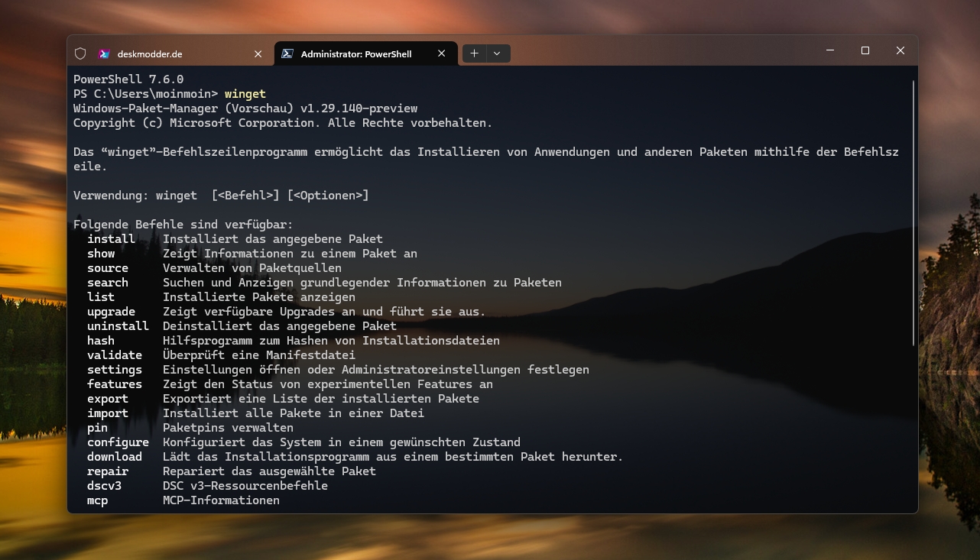Close the deskmodder.de tab
The image size is (980, 560).
coord(258,53)
